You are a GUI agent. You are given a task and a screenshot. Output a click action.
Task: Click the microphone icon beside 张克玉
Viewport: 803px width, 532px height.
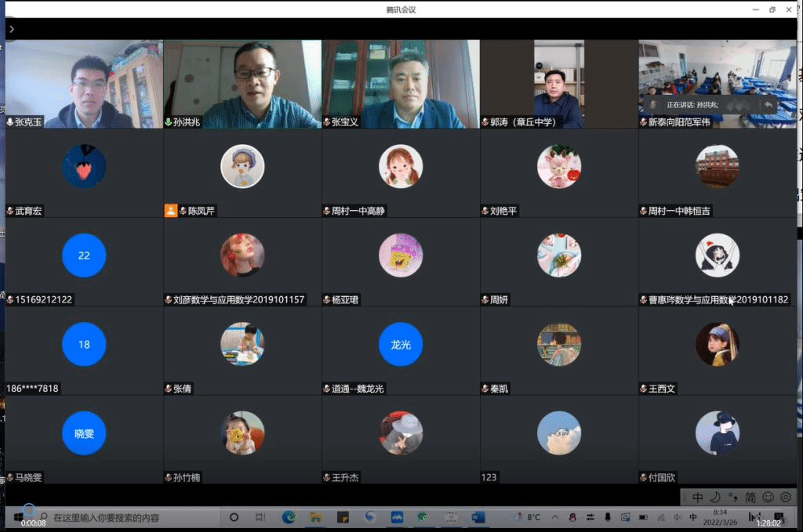tap(9, 122)
